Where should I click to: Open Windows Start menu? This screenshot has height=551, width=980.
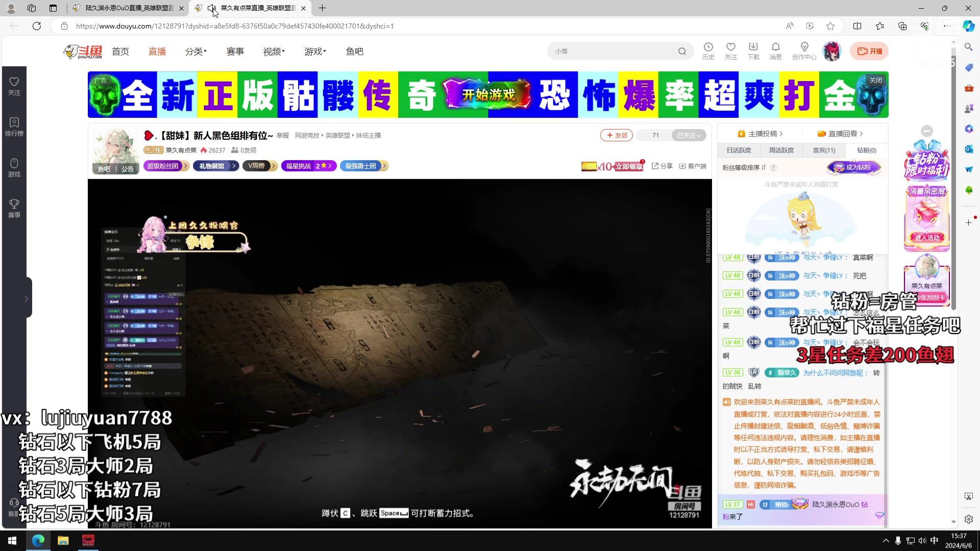point(12,541)
